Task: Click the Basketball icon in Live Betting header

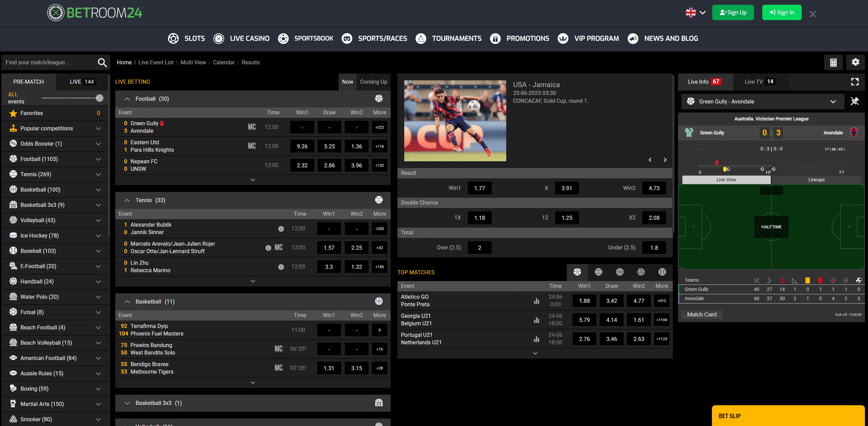Action: (x=379, y=301)
